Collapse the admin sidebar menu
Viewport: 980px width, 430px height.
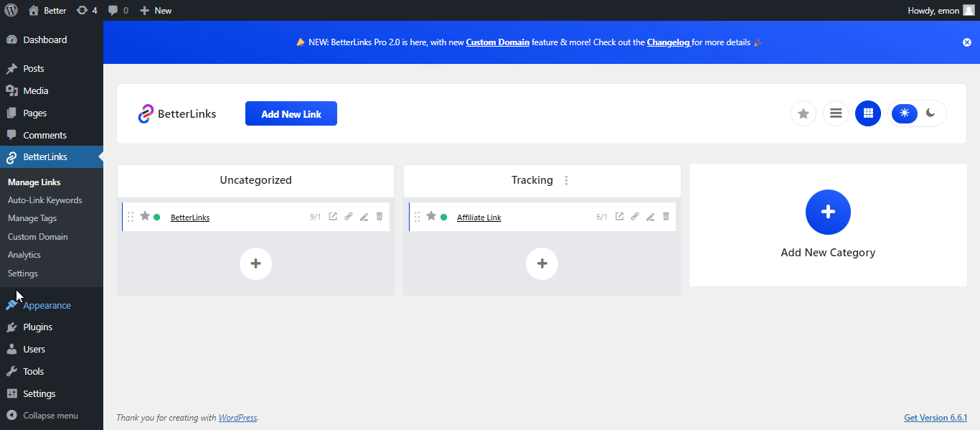[50, 415]
